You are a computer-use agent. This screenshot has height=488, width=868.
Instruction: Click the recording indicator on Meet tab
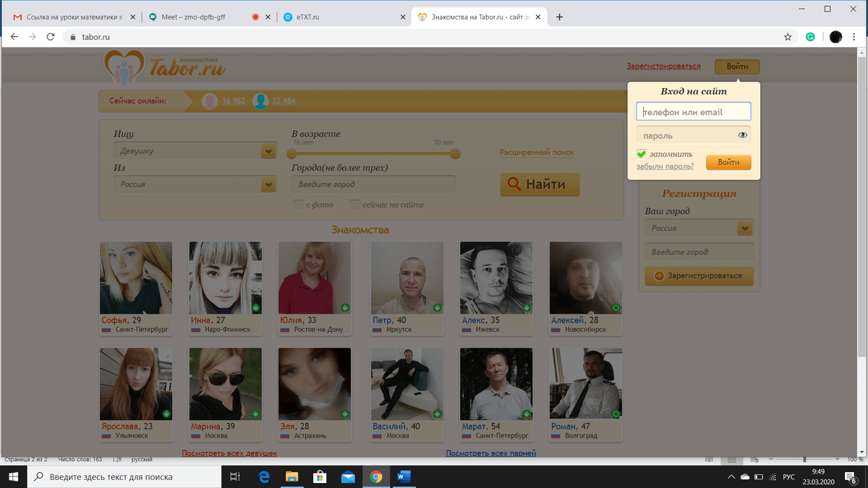(x=255, y=17)
